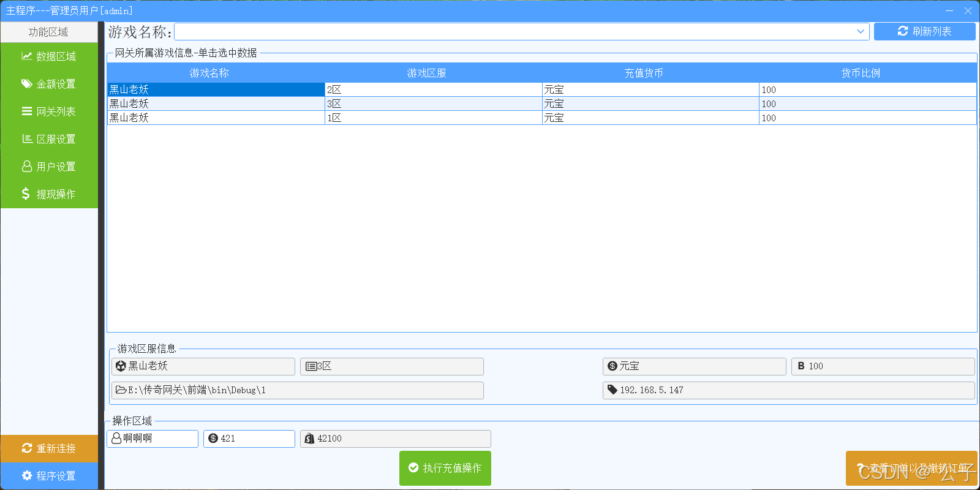Click the user icon beside 用户设置

click(27, 167)
